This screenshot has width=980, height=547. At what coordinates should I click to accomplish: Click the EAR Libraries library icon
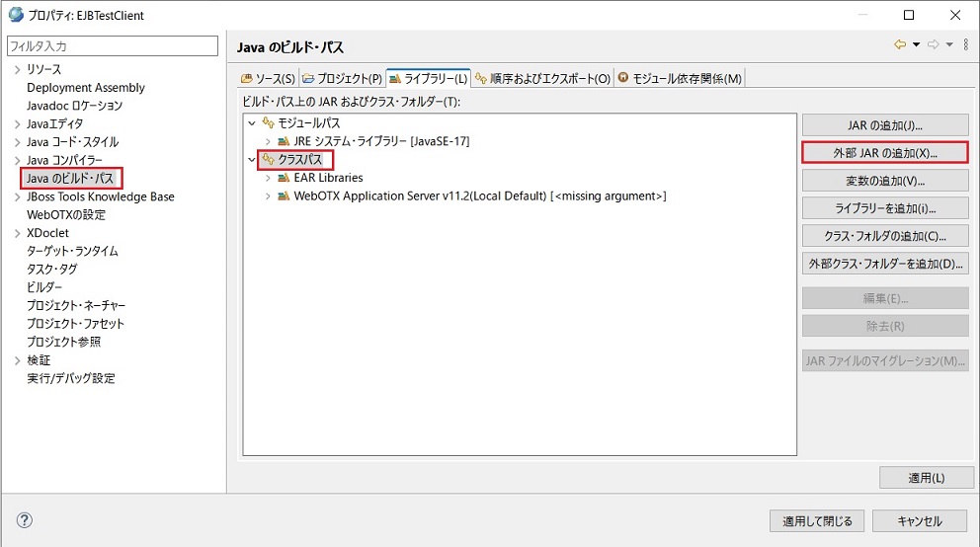tap(284, 178)
